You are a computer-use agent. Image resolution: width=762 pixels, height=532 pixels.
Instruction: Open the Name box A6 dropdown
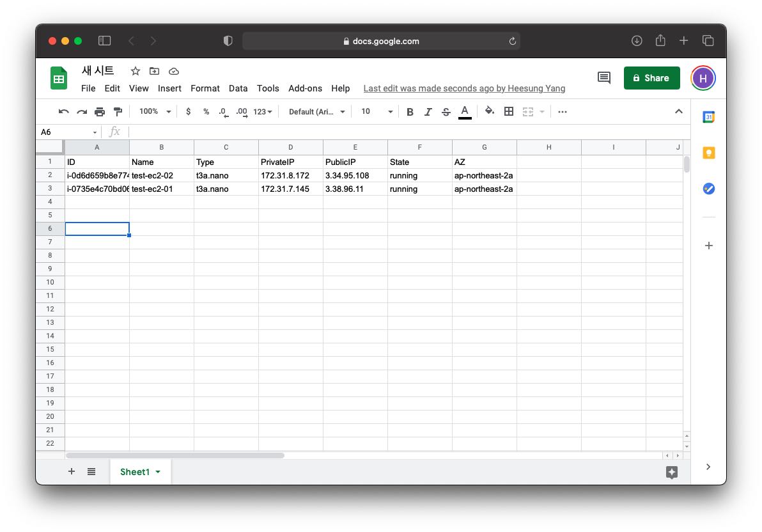[x=95, y=132]
